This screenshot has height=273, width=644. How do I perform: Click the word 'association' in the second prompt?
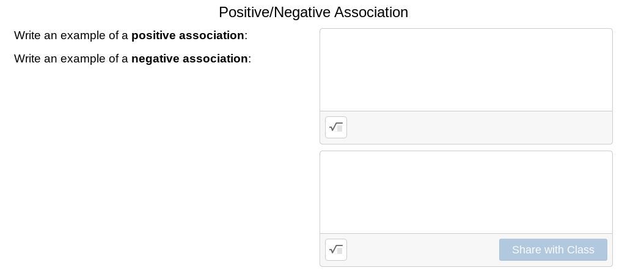coord(215,59)
